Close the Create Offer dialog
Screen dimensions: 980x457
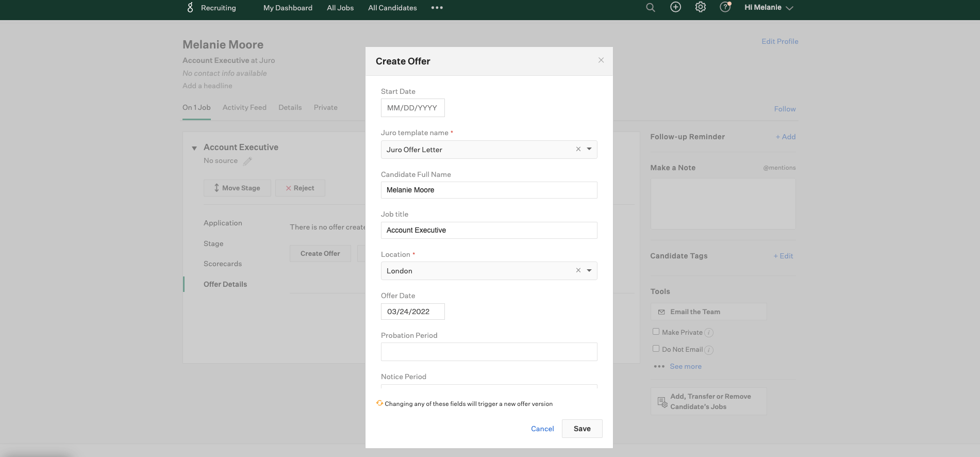coord(601,60)
